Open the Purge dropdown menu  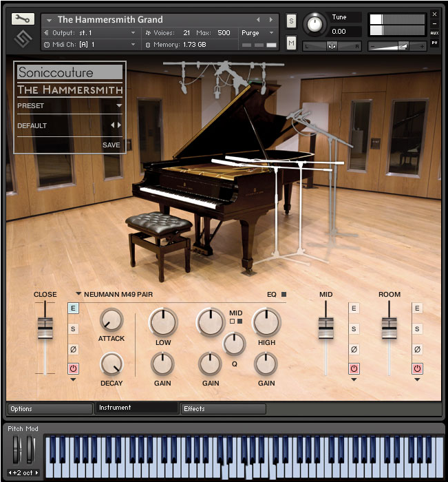pos(258,32)
